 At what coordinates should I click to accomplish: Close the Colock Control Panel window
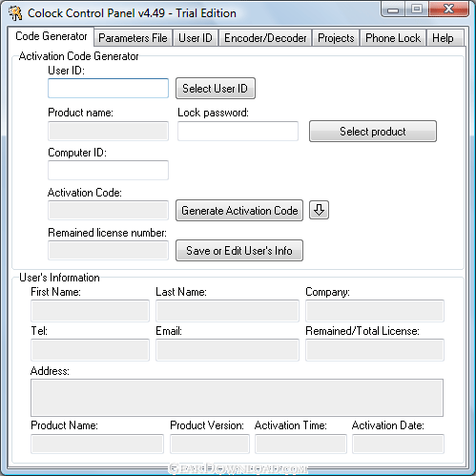448,10
